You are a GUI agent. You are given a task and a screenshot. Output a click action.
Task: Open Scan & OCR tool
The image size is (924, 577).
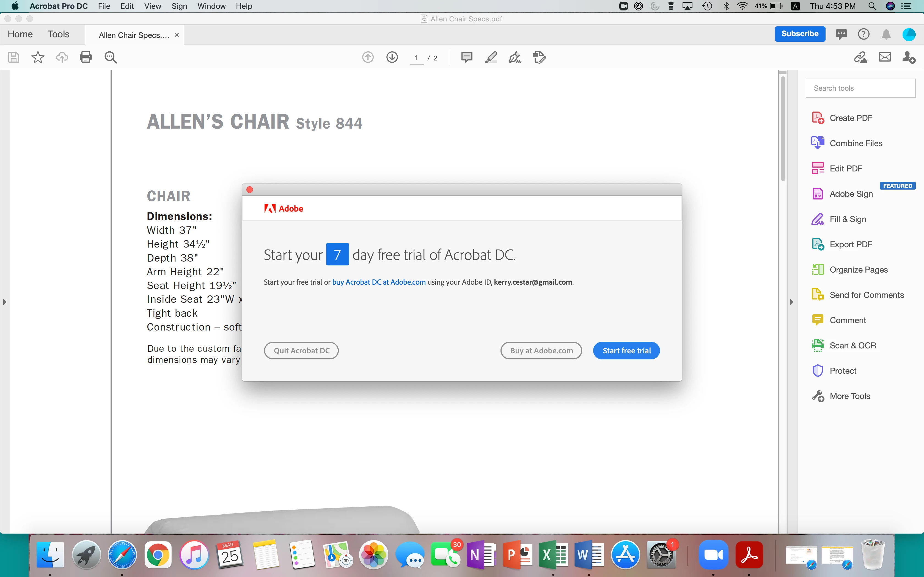(853, 345)
